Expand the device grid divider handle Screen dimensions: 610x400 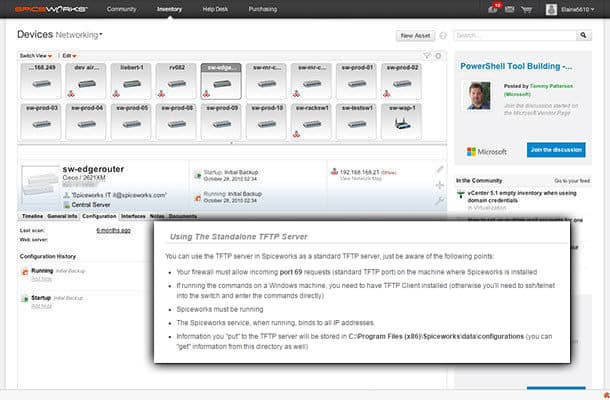click(232, 143)
